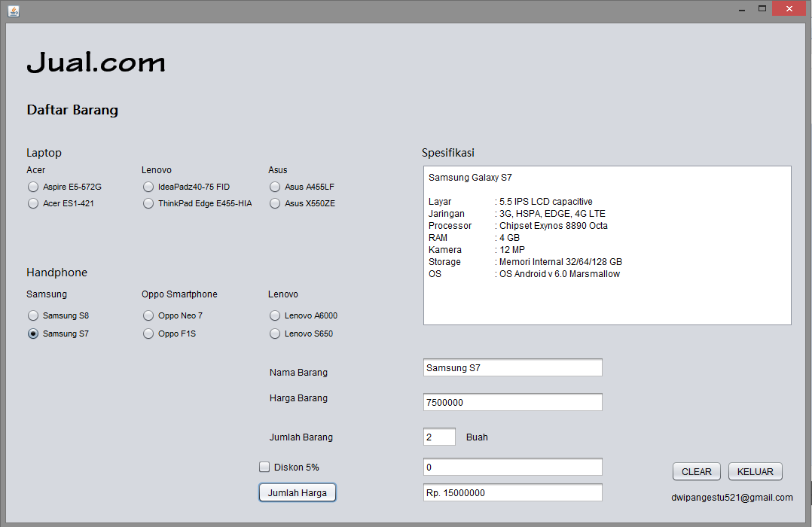812x527 pixels.
Task: Click the Samsung Galaxy S7 specification title
Action: (x=470, y=178)
